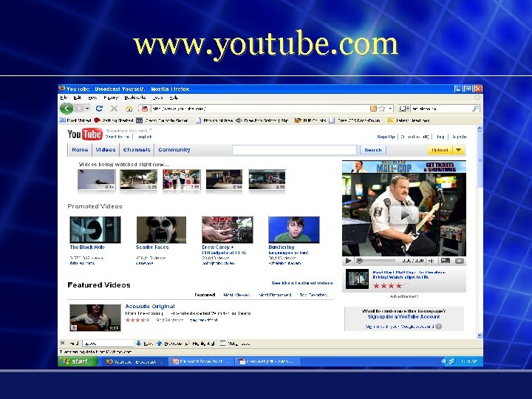Open the Firefox Help menu

174,98
